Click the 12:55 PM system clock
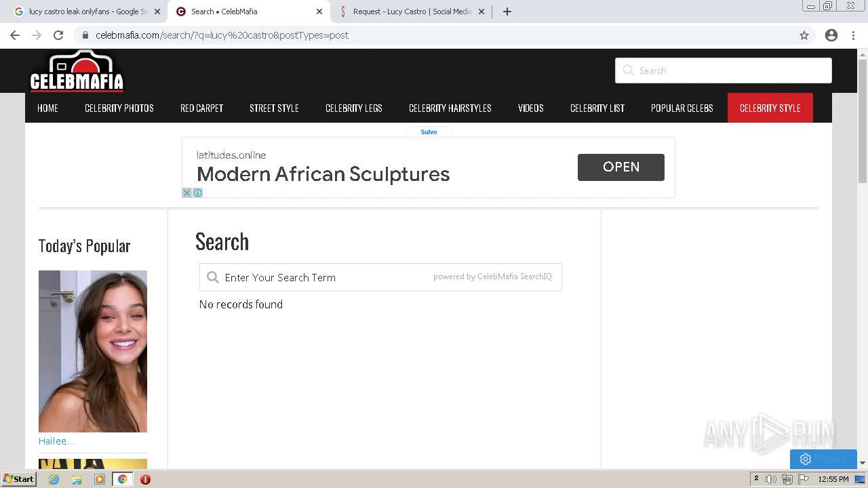The width and height of the screenshot is (868, 488). pyautogui.click(x=833, y=479)
